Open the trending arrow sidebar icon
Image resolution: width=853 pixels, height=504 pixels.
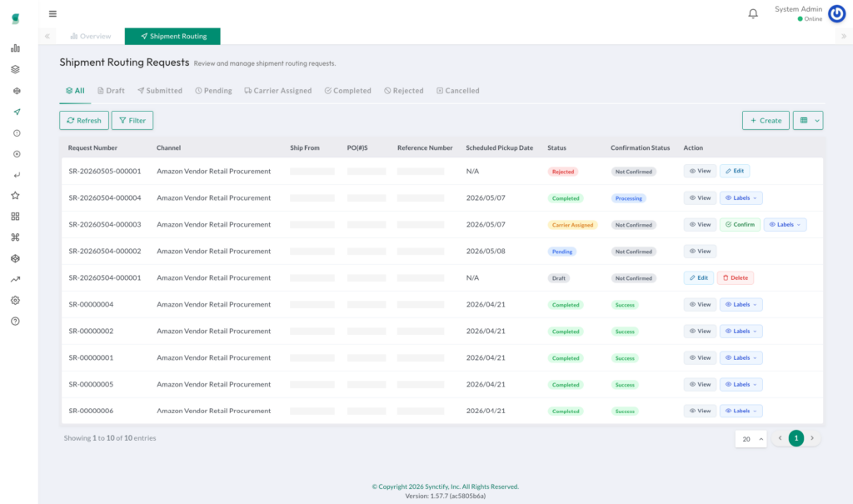(15, 280)
